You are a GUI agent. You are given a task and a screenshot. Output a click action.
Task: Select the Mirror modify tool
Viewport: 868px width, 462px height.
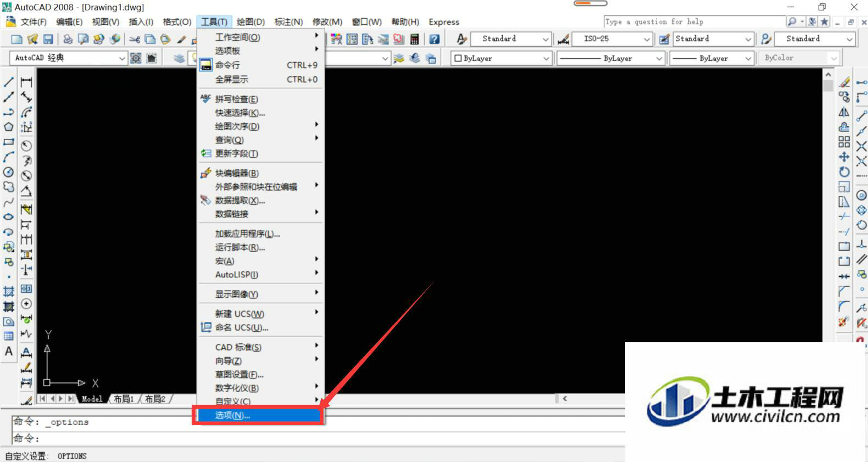(844, 112)
